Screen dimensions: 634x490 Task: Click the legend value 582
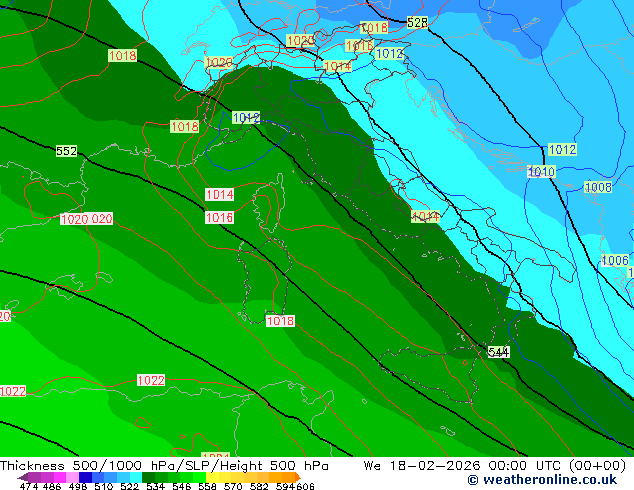coord(258,486)
